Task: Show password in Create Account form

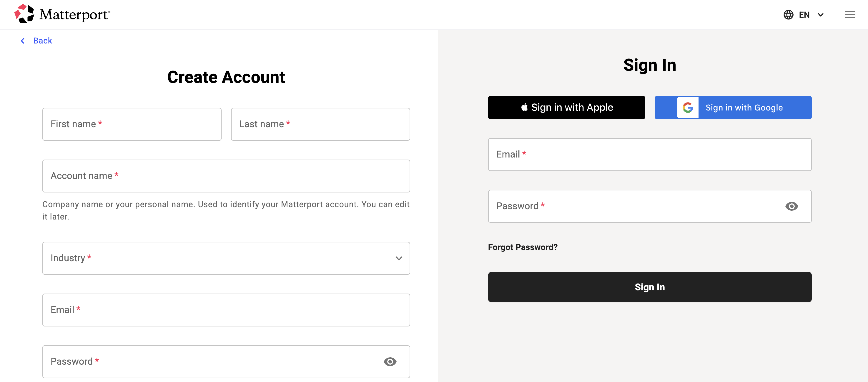Action: [x=390, y=362]
